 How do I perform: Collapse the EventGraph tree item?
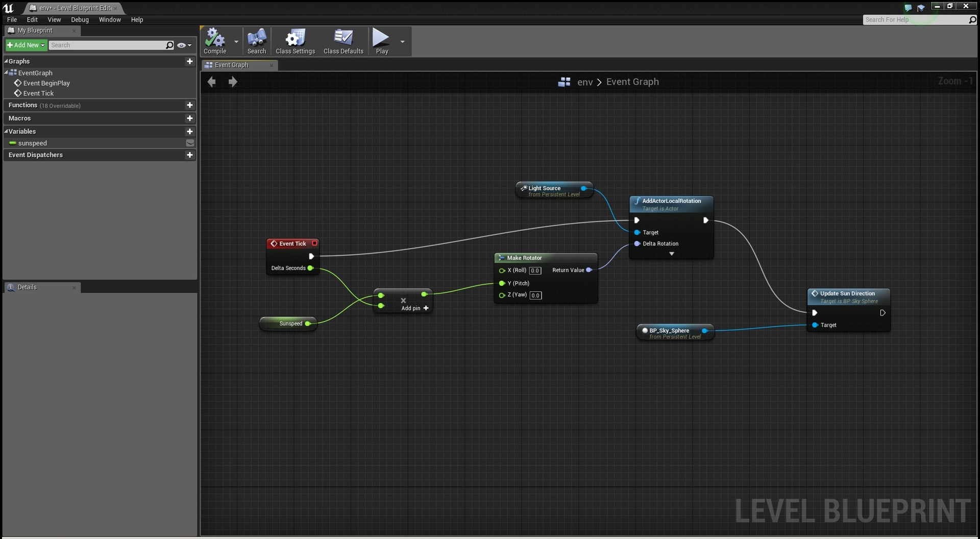tap(6, 72)
